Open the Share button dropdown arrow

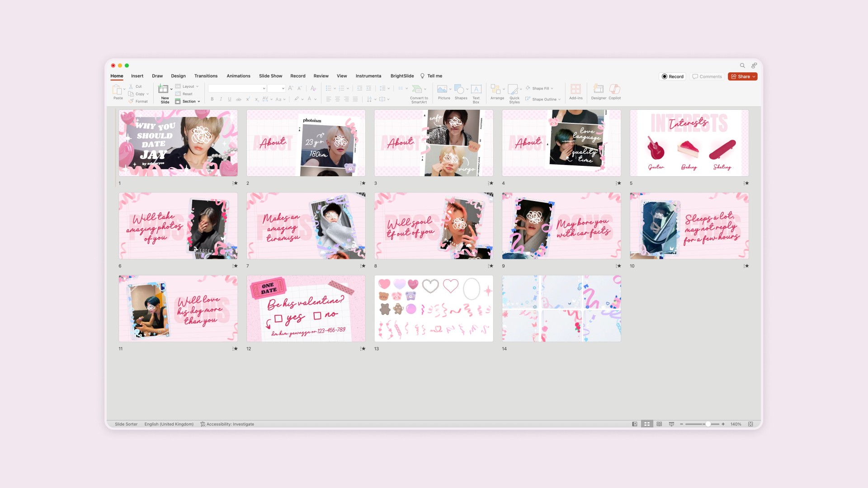[754, 77]
